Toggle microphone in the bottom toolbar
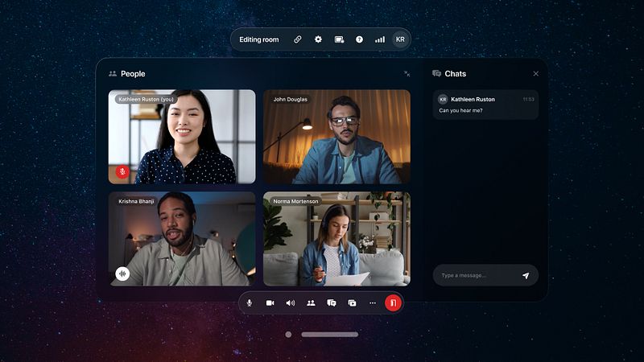 coord(250,303)
